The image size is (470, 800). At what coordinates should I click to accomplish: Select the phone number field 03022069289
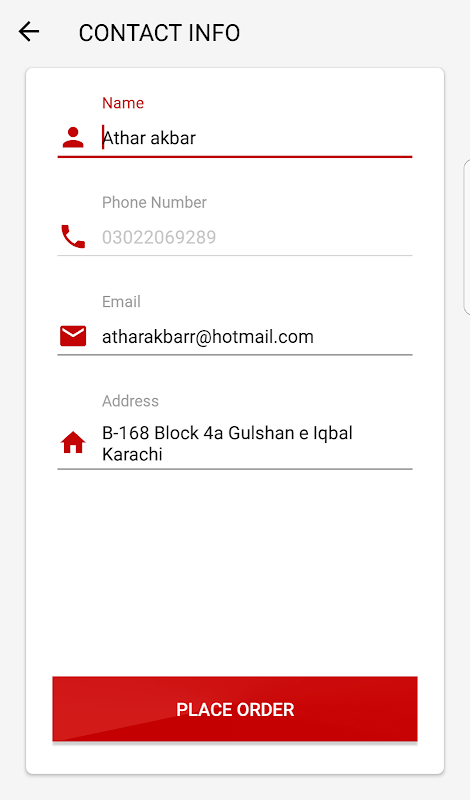coord(257,237)
